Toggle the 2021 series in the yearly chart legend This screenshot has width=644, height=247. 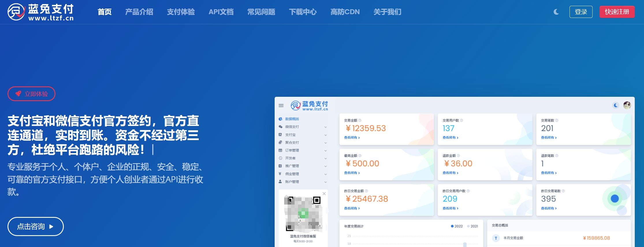coord(472,226)
